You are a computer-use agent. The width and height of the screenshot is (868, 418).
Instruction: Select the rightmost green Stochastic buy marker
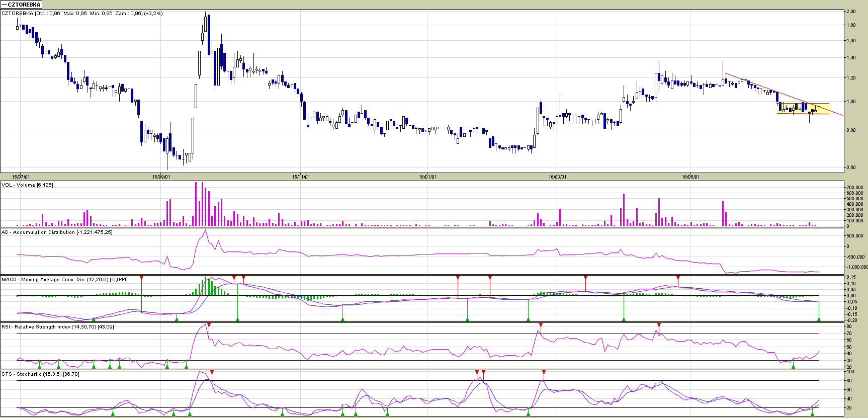812,413
